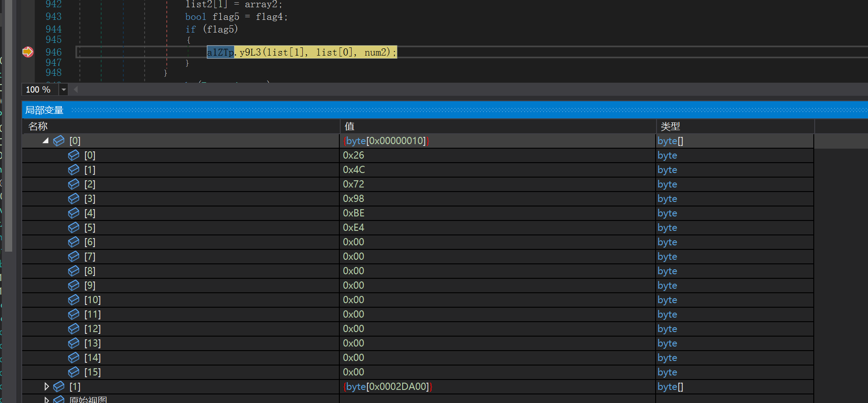The width and height of the screenshot is (868, 403).
Task: Click the bool keyword on line 943
Action: 196,17
